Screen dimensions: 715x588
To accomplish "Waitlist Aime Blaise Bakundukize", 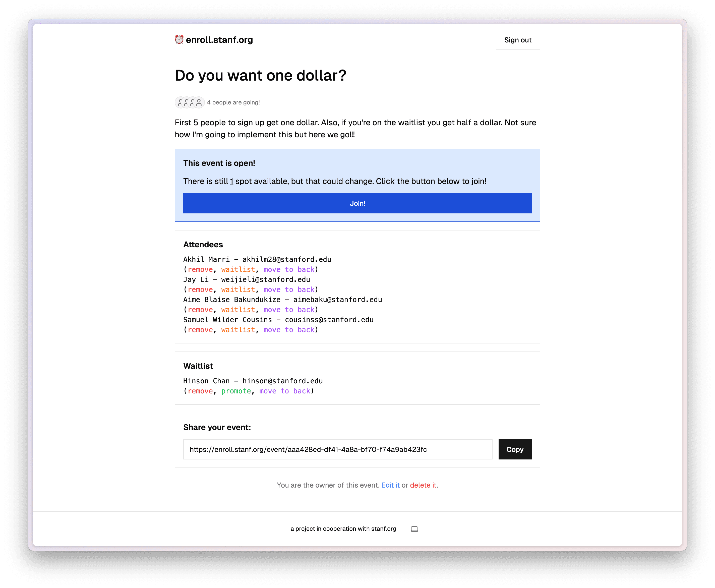I will point(238,310).
